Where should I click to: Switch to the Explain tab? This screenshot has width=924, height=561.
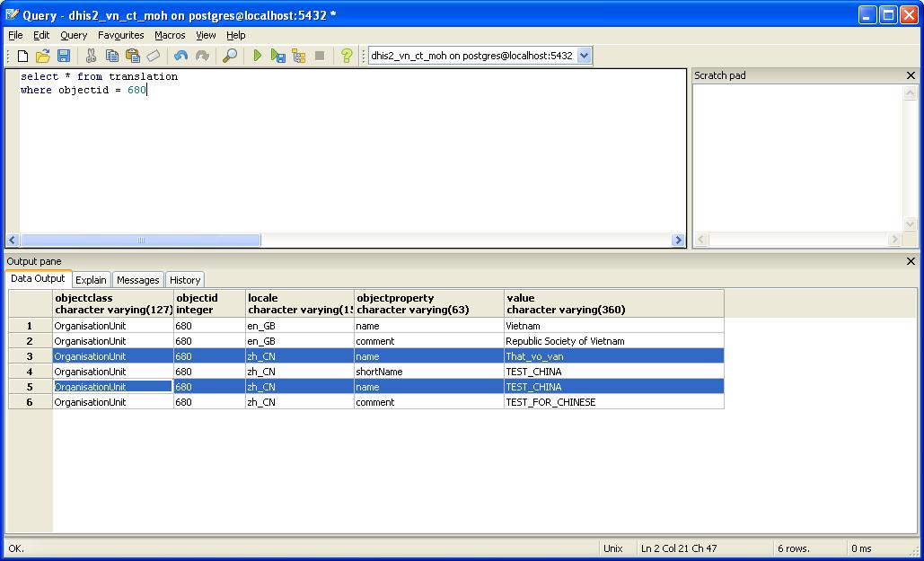(x=91, y=280)
